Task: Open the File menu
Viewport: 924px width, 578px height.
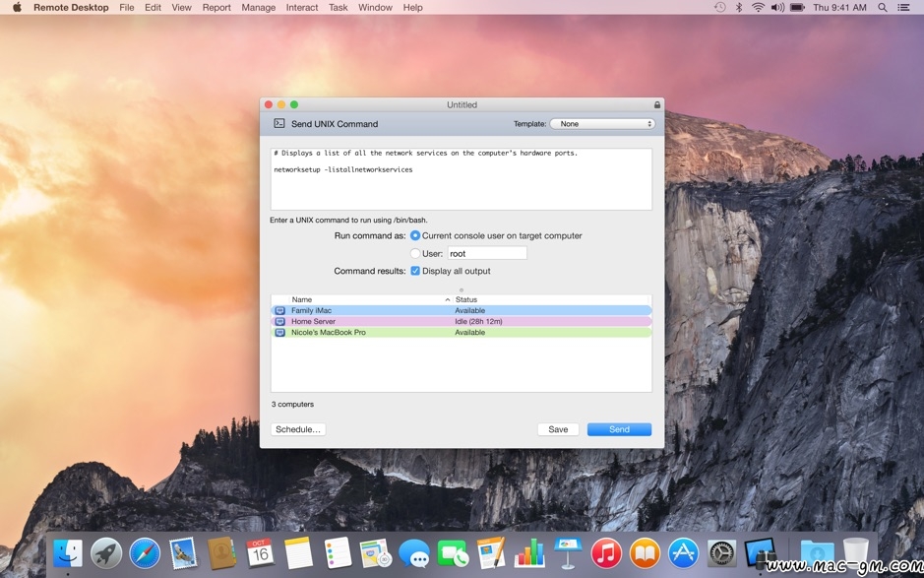Action: [x=127, y=7]
